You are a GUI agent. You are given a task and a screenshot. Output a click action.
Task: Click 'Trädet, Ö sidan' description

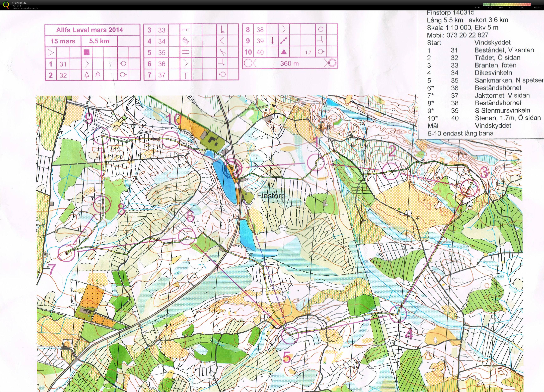[497, 58]
